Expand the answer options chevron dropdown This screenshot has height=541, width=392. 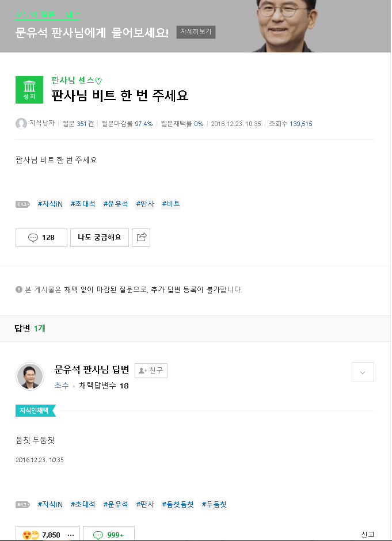point(363,372)
